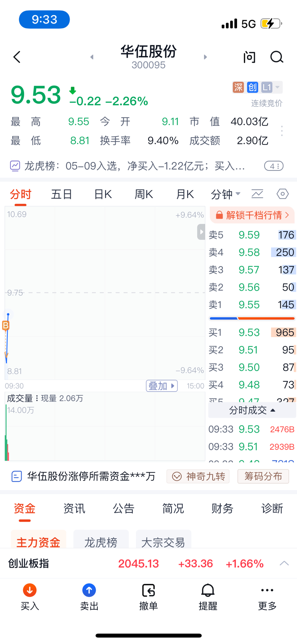
Task: Select the 买3 9.50 order row
Action: [x=252, y=367]
